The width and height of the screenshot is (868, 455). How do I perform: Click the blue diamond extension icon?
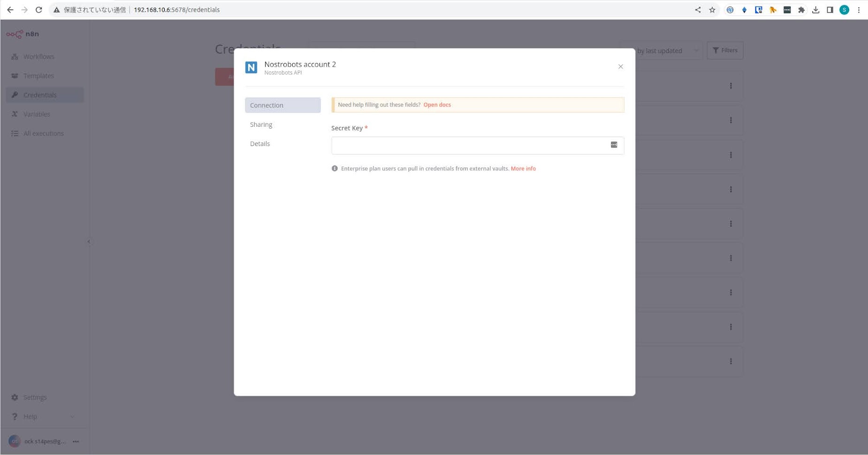tap(744, 9)
